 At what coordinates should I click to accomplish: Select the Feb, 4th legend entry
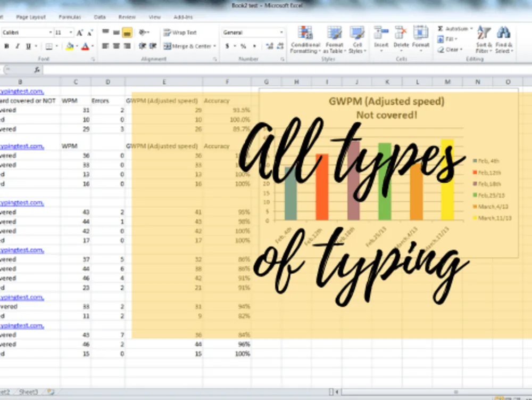486,161
